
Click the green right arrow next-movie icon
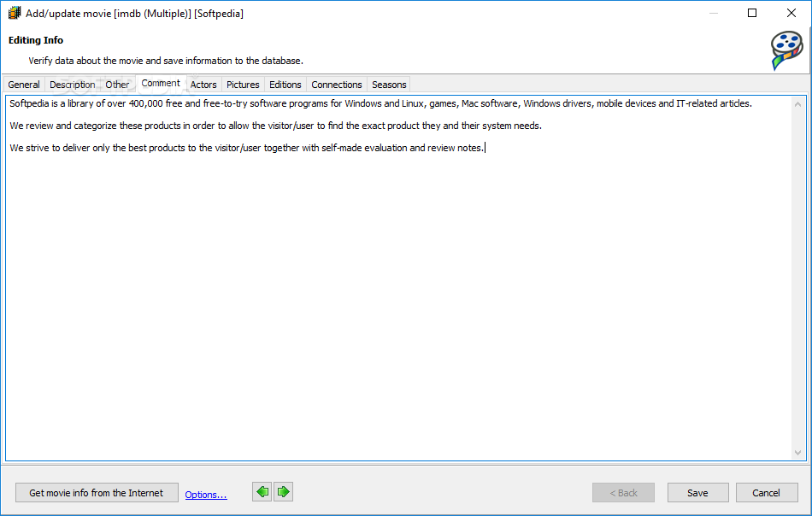(x=283, y=492)
